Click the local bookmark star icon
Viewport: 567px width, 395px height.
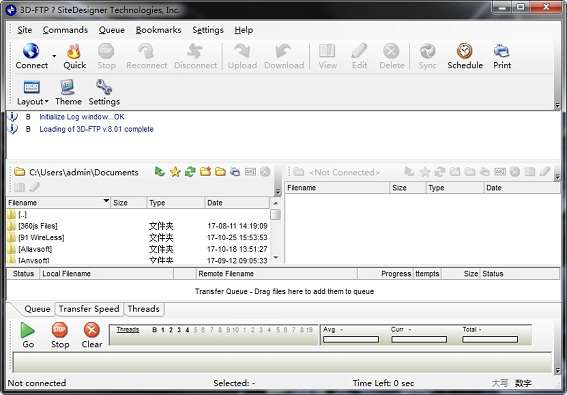tap(175, 172)
